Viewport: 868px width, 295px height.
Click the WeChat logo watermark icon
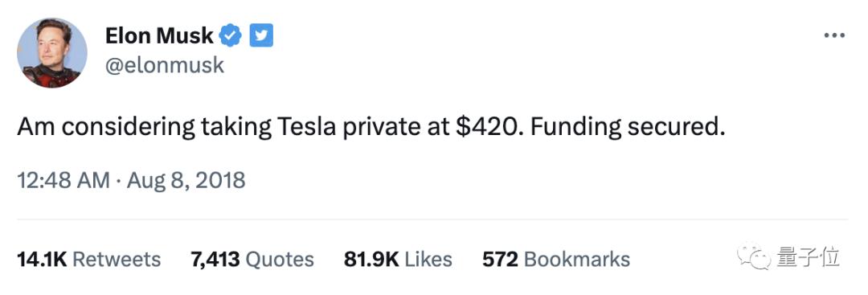click(x=755, y=256)
